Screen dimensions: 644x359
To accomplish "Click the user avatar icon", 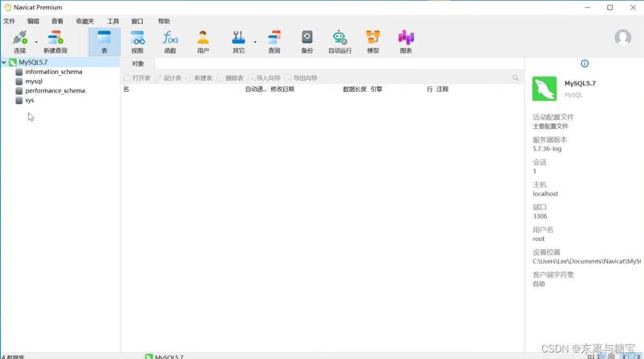I will pyautogui.click(x=623, y=38).
